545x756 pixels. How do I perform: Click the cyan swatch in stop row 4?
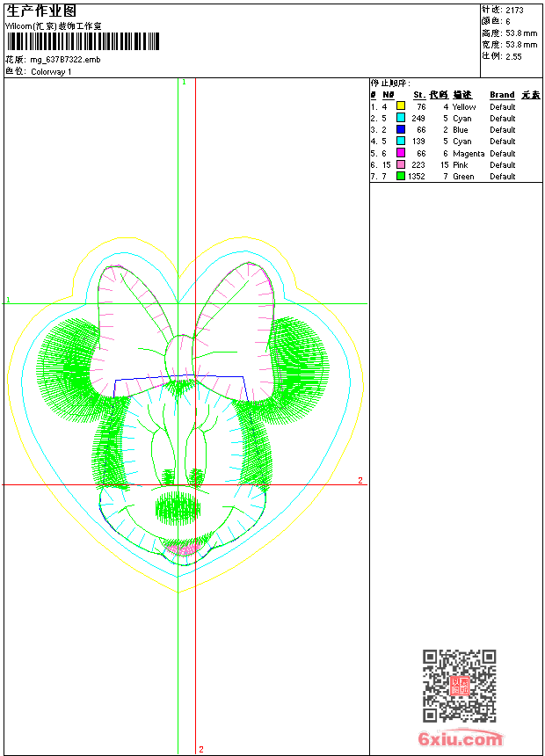point(400,141)
